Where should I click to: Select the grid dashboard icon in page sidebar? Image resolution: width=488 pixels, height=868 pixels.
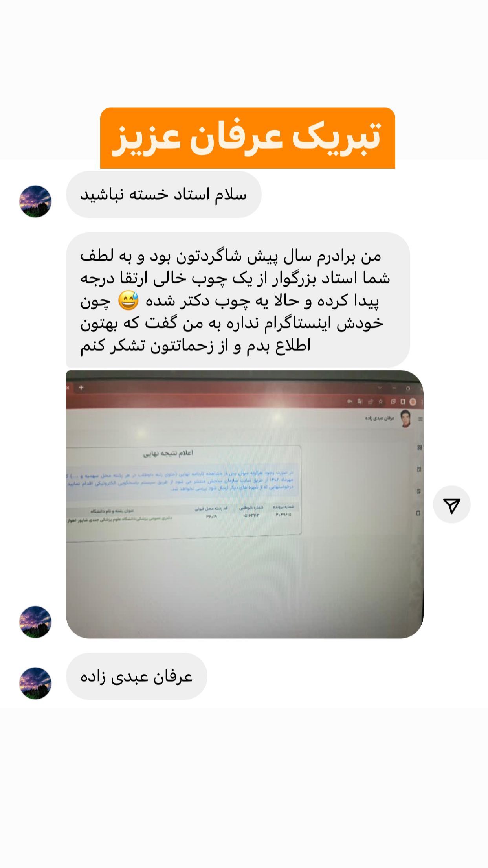[x=419, y=448]
